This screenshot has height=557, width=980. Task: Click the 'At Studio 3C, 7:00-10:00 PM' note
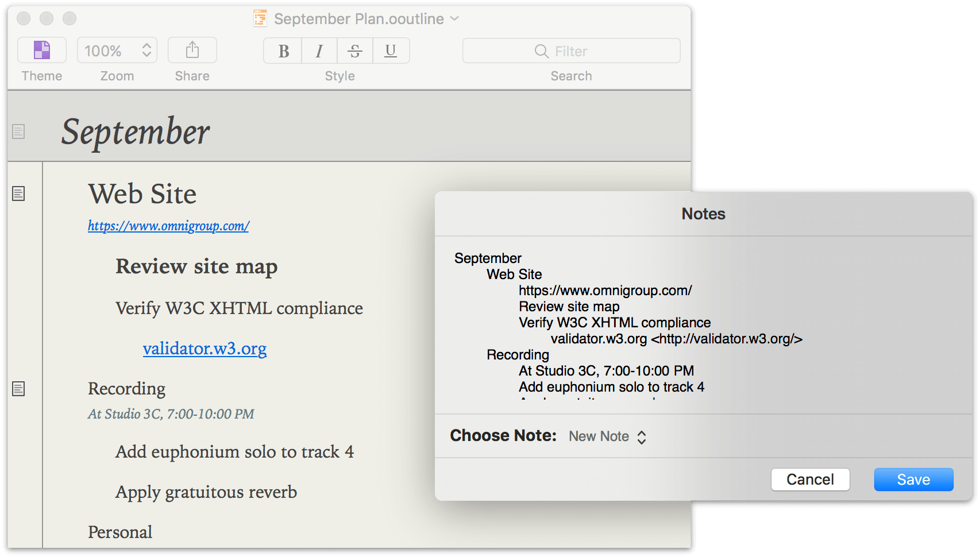171,414
